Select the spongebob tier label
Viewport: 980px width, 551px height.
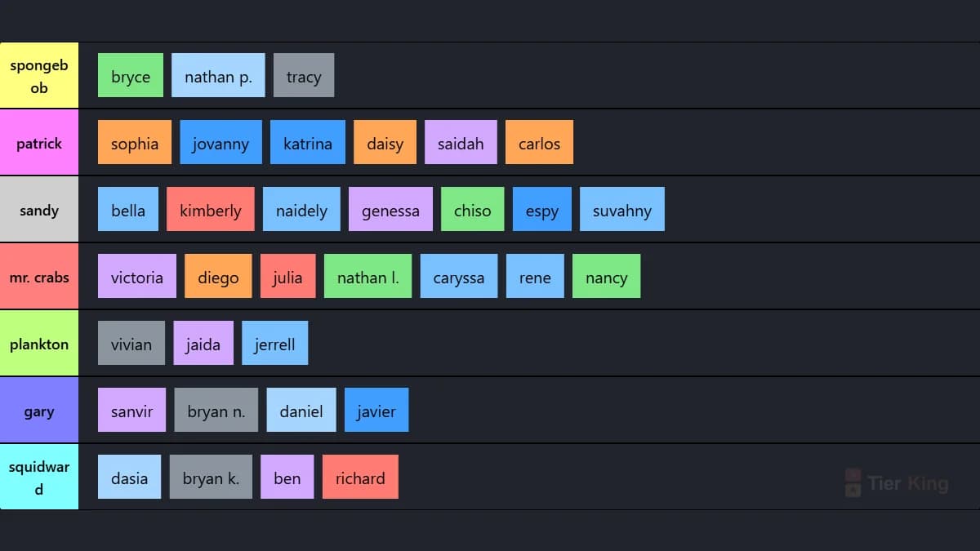(39, 76)
